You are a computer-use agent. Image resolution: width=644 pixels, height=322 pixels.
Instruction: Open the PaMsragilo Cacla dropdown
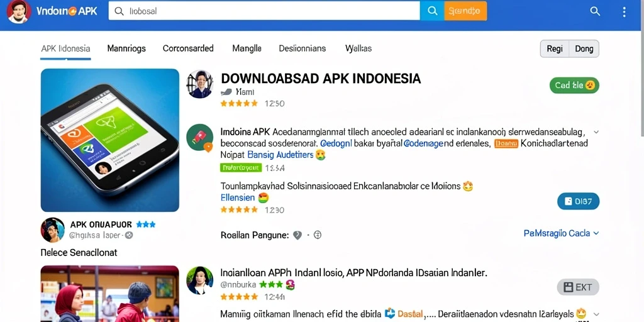[562, 233]
